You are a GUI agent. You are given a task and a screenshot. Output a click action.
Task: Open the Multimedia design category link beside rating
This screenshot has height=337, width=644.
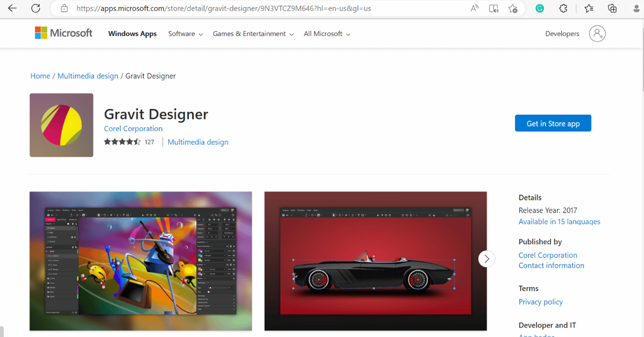click(198, 142)
